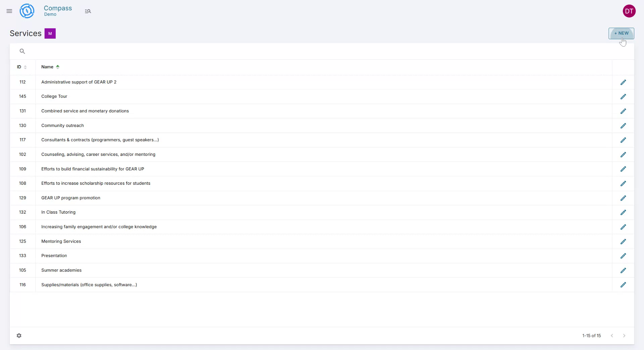This screenshot has width=644, height=350.
Task: Edit the Mentoring Services row
Action: (x=623, y=242)
